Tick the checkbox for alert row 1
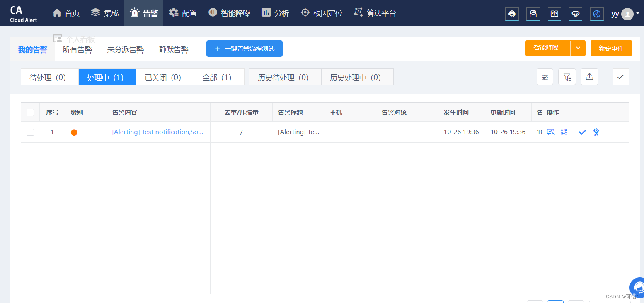This screenshot has height=303, width=644. (30, 132)
